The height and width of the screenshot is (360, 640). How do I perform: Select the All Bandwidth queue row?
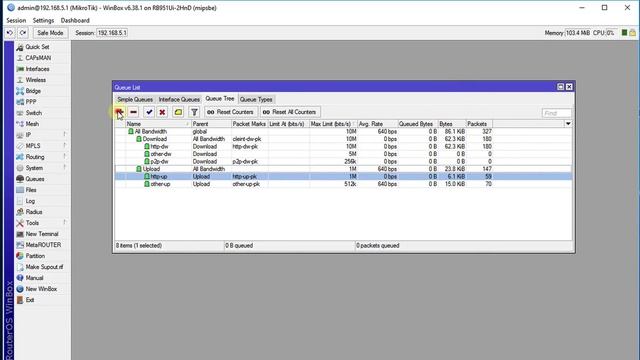pos(343,131)
